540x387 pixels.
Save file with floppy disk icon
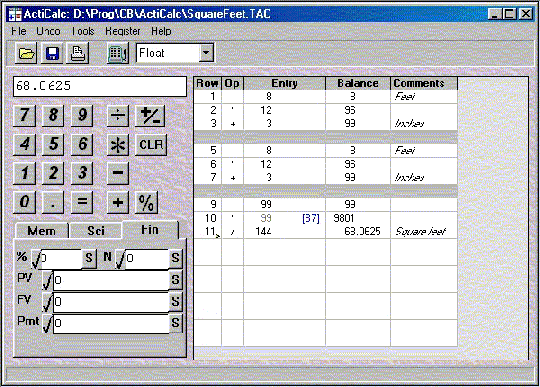click(52, 53)
